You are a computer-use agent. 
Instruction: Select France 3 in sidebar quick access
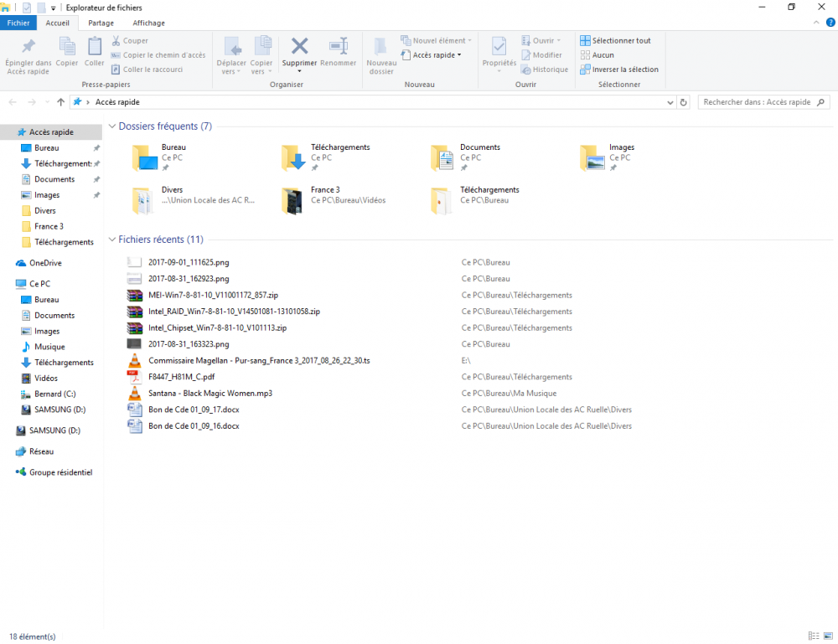[x=49, y=226]
